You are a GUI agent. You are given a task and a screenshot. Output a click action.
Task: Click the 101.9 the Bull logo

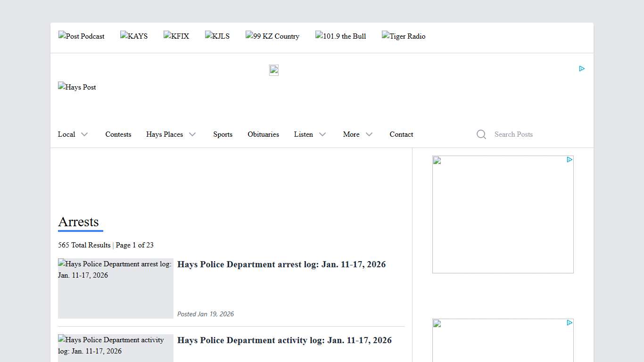(x=341, y=36)
